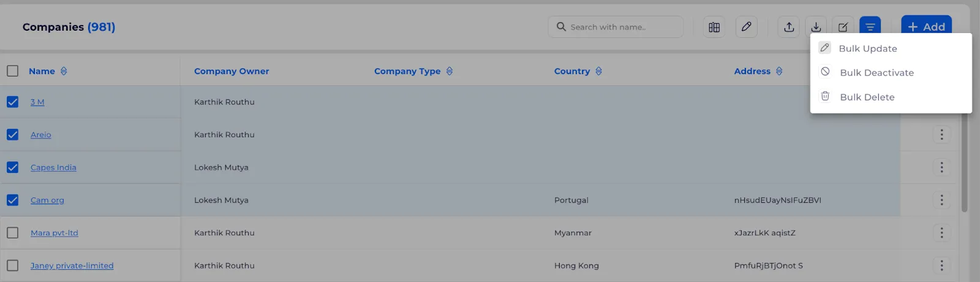Click the ban icon beside Bulk Deactivate

coord(825,72)
